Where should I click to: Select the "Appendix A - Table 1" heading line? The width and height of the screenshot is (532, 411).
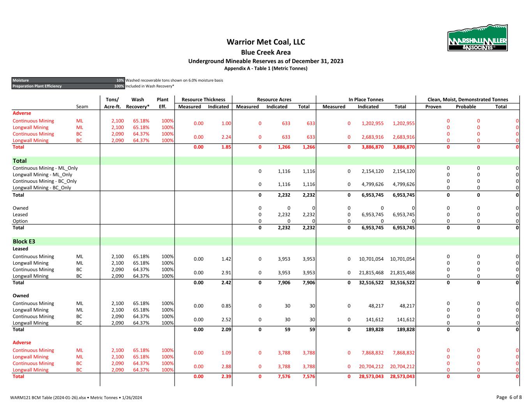(x=266, y=69)
